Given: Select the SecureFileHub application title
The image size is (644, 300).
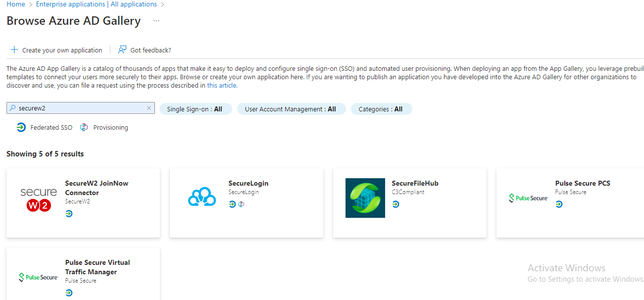Looking at the screenshot, I should click(415, 183).
